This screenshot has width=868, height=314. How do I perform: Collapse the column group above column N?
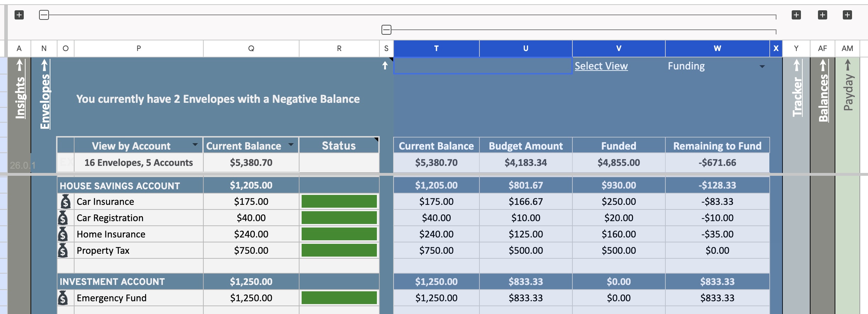coord(44,15)
